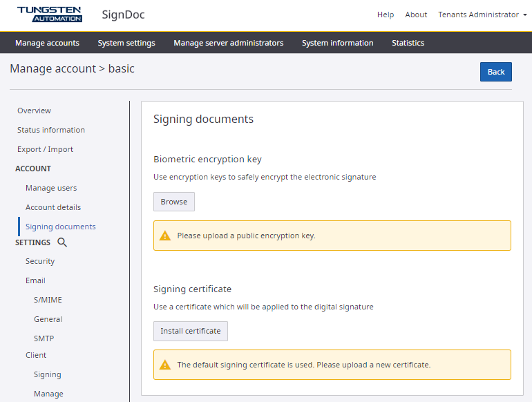The image size is (532, 402).
Task: Open the About link
Action: 416,15
